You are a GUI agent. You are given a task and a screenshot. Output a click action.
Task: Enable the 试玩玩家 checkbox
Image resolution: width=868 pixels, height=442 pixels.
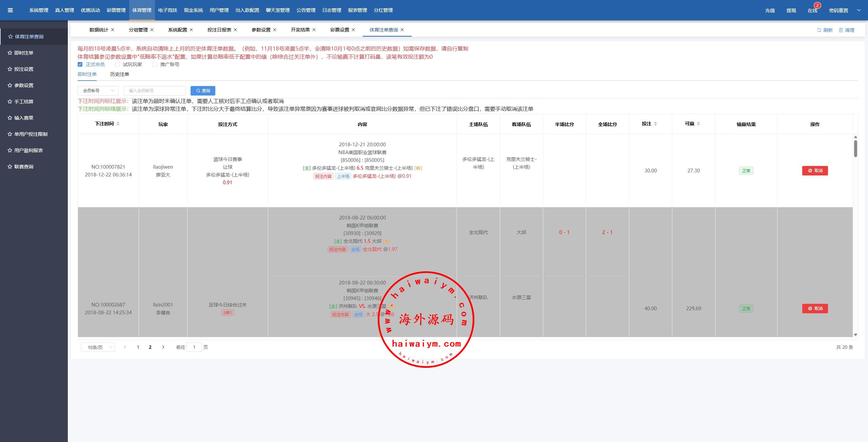point(117,64)
